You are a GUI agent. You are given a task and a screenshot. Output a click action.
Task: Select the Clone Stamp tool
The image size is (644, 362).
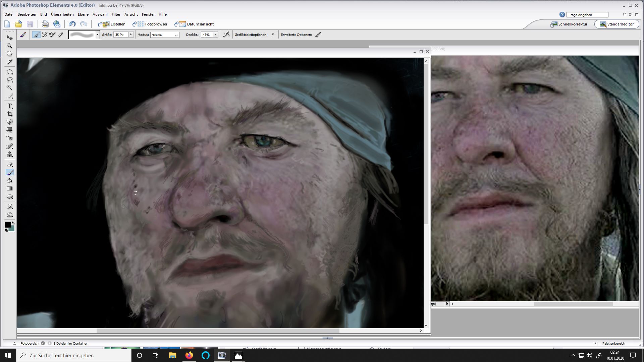10,155
